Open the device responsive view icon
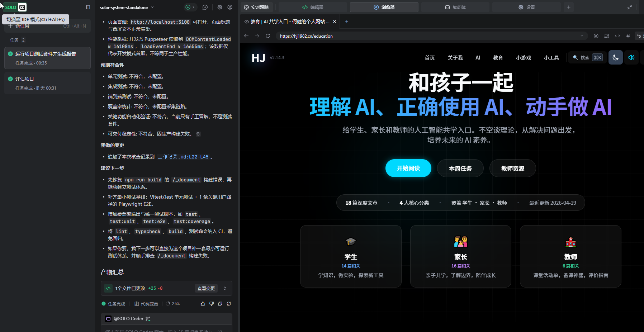The height and width of the screenshot is (332, 644). click(x=607, y=36)
